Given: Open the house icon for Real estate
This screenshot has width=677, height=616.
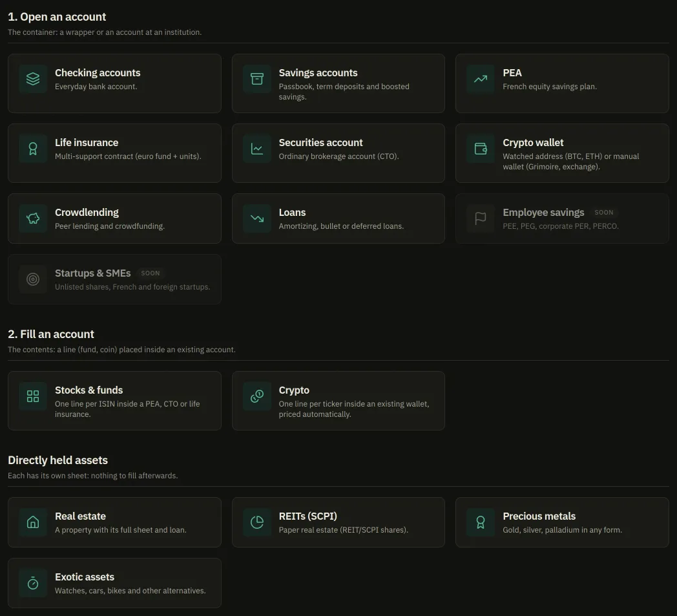Looking at the screenshot, I should [33, 522].
